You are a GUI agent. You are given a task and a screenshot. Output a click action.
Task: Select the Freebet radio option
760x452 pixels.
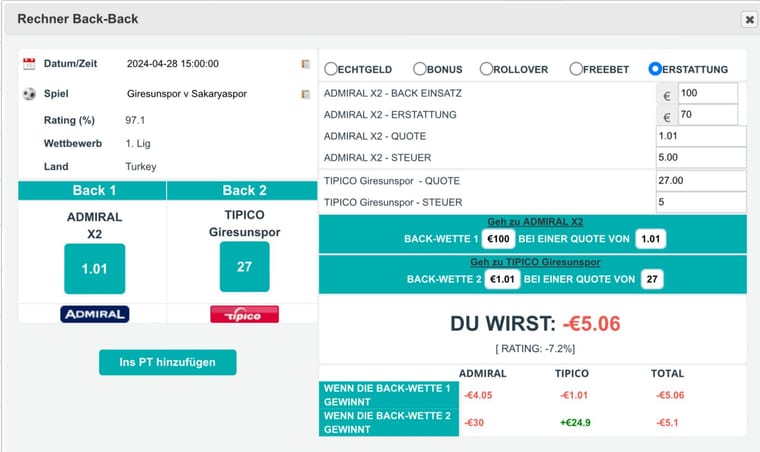[x=576, y=69]
